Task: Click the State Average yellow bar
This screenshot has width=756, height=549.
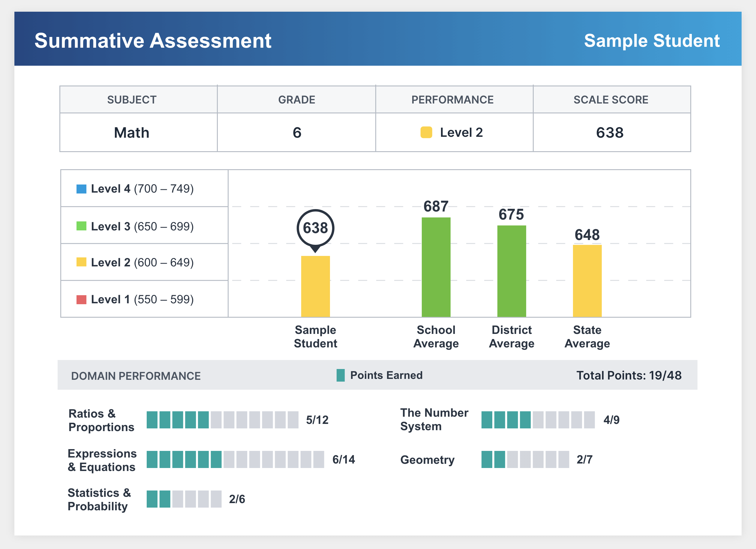Action: coord(587,281)
